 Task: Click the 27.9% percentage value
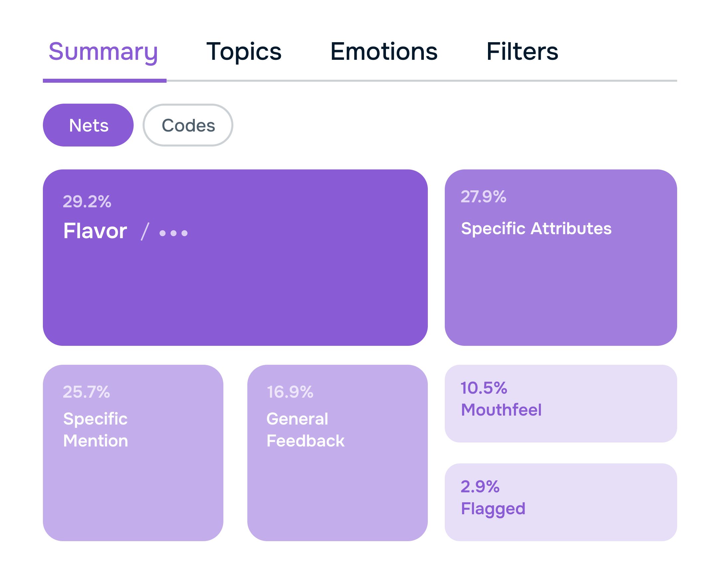(x=483, y=196)
